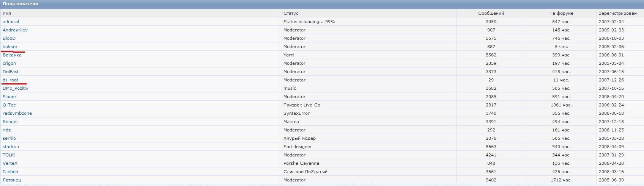Viewport: 644px width, 186px height.
Task: Open Латвиец's profile link
Action: [x=12, y=180]
